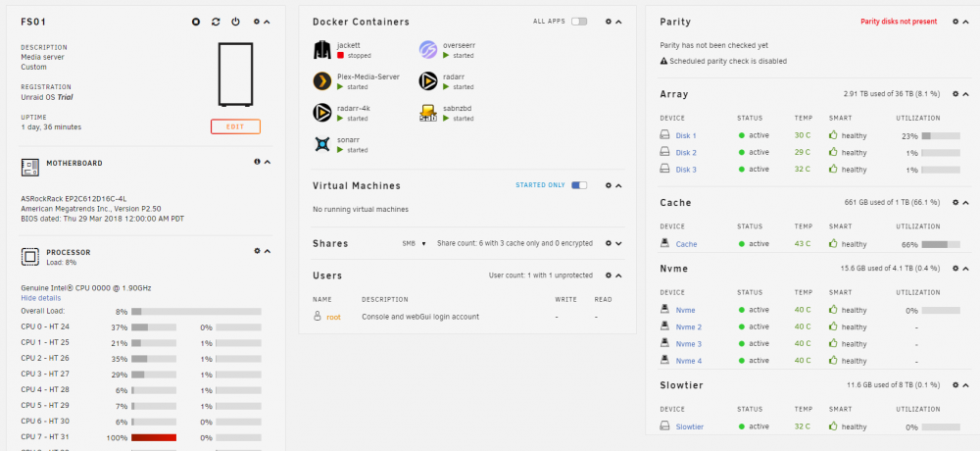
Task: Open the FS01 panel settings gear
Action: coord(256,22)
